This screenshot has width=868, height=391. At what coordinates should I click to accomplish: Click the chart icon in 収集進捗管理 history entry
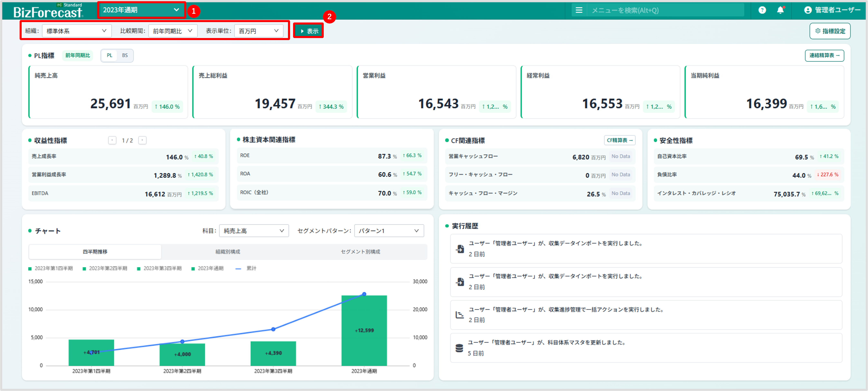click(x=460, y=315)
